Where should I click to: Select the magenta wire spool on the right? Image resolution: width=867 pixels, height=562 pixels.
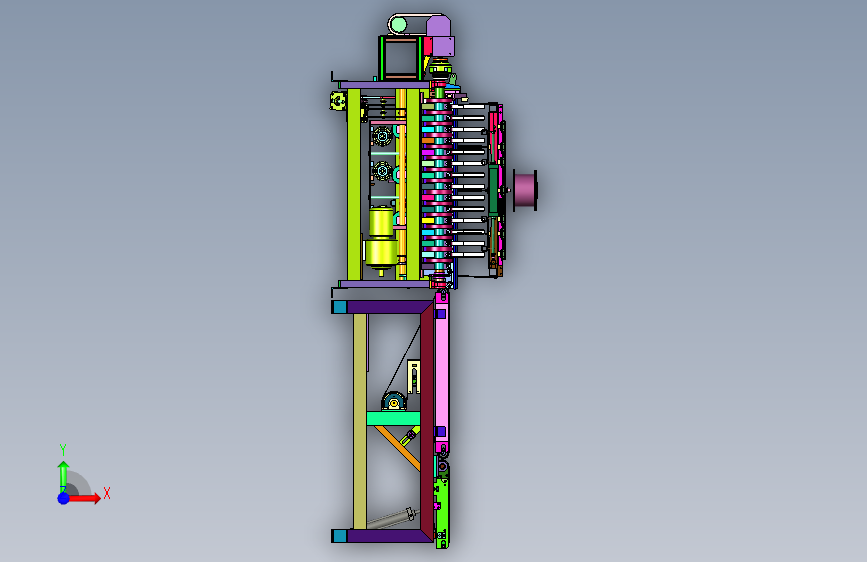pos(525,190)
